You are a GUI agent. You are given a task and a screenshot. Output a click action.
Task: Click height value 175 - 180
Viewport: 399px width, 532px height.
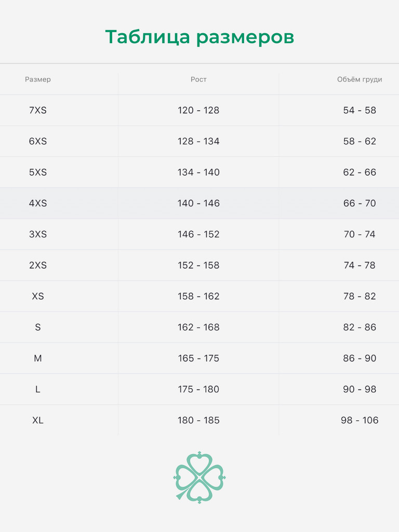[198, 389]
